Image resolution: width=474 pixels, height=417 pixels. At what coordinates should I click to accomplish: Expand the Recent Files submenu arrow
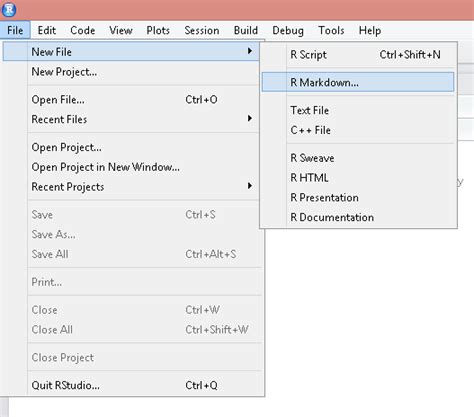click(250, 118)
